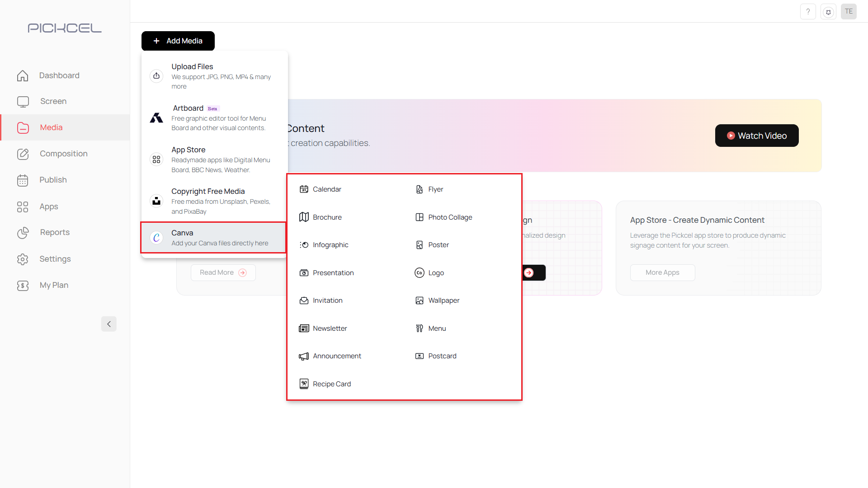Open the App Store grid icon
The width and height of the screenshot is (868, 488).
tap(156, 159)
